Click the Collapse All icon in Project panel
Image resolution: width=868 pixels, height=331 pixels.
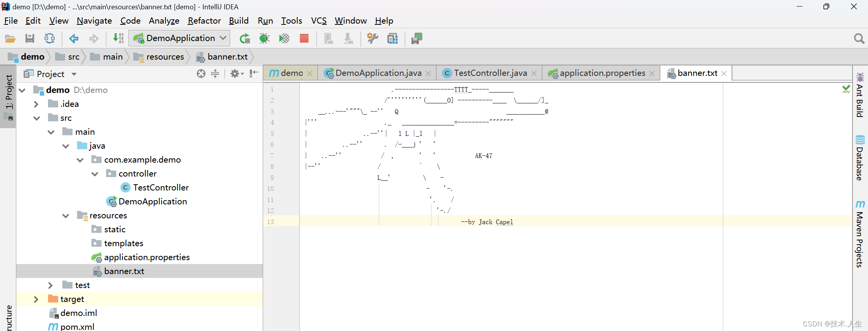pos(215,74)
